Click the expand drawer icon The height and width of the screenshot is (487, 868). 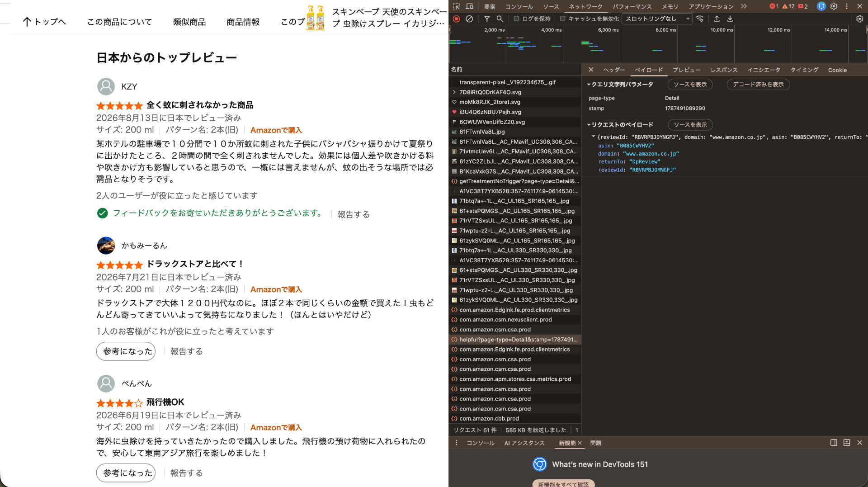847,443
